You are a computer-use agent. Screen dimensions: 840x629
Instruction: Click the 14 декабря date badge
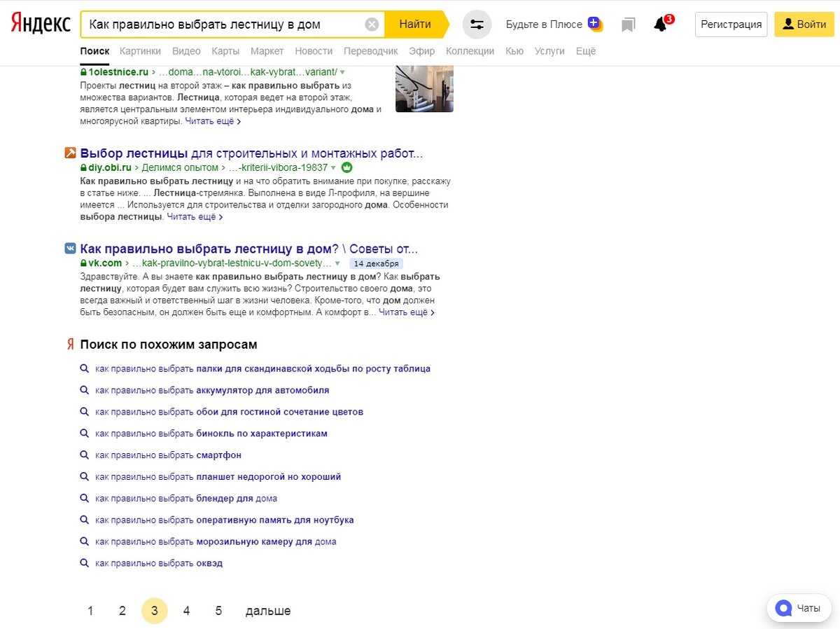click(377, 264)
